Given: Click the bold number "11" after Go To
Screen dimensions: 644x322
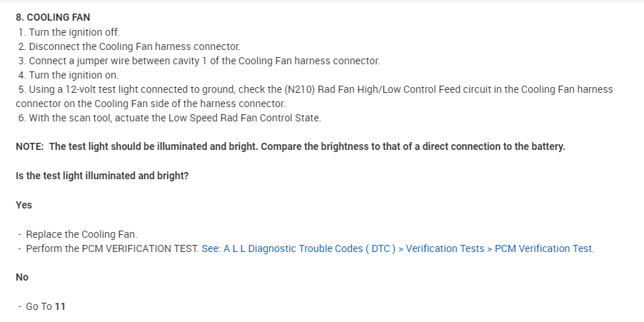Looking at the screenshot, I should click(60, 306).
